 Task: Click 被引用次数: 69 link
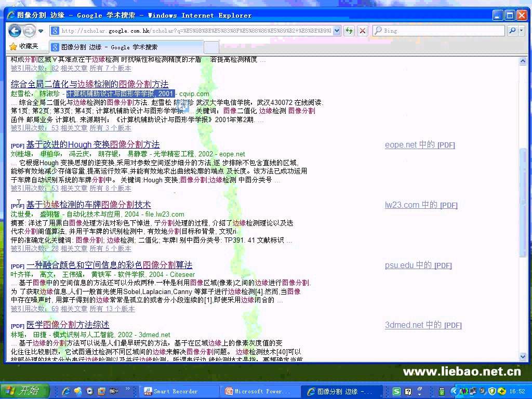coord(35,309)
